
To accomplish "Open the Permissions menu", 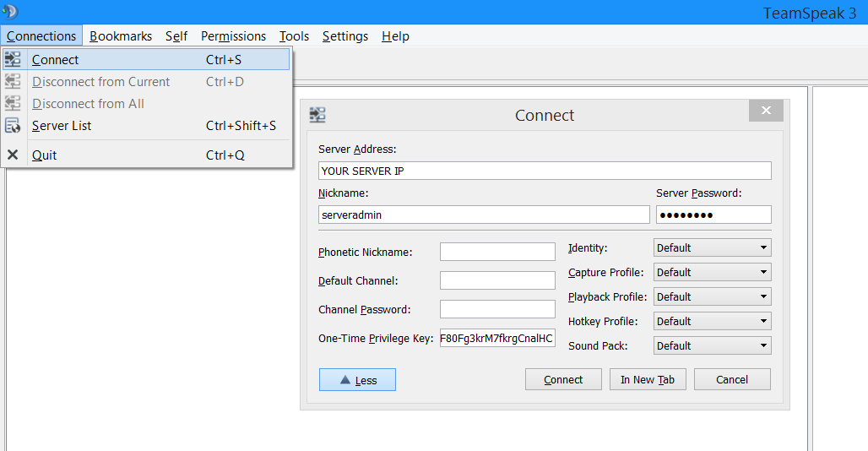I will (x=233, y=36).
